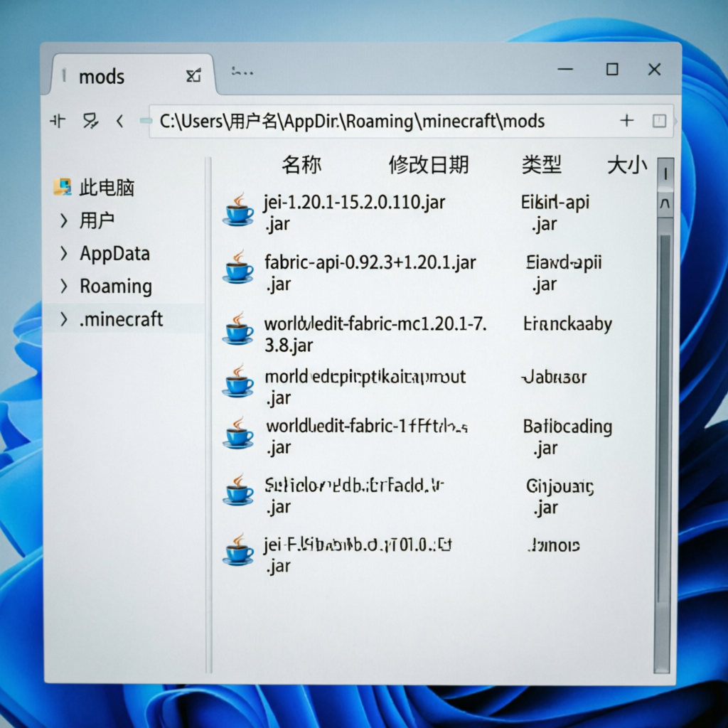Select the file name starting worldedit-fabric-1

coord(367,437)
